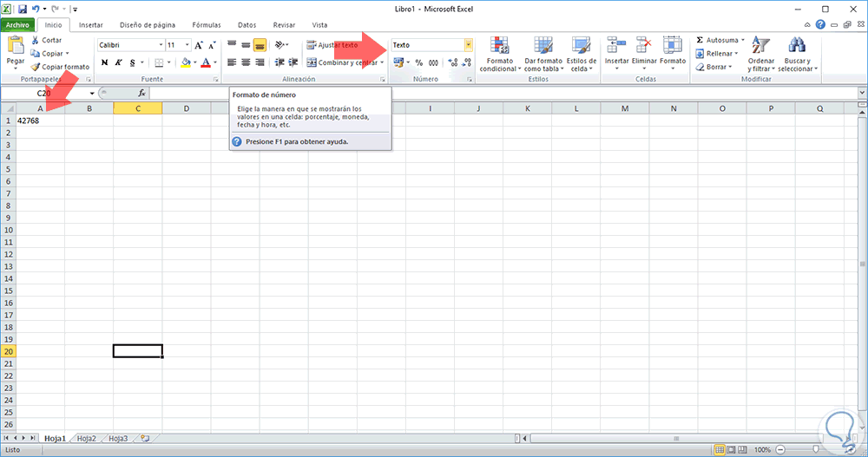This screenshot has height=457, width=868.
Task: Align cell text left
Action: tap(232, 62)
